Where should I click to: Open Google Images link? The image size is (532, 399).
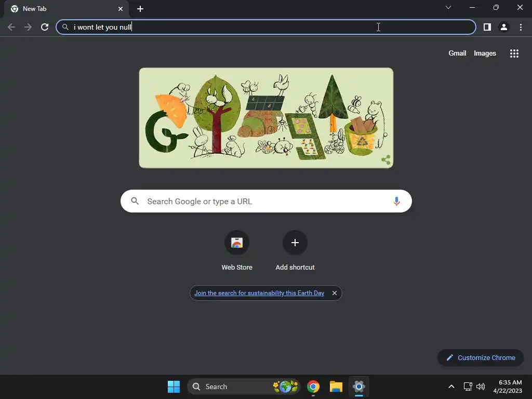(485, 54)
